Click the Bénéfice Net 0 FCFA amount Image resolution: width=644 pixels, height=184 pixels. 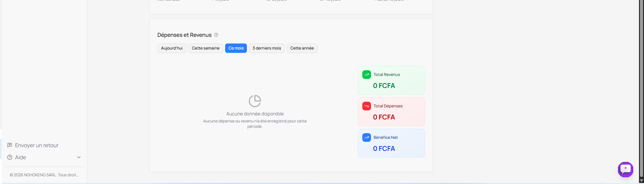384,149
